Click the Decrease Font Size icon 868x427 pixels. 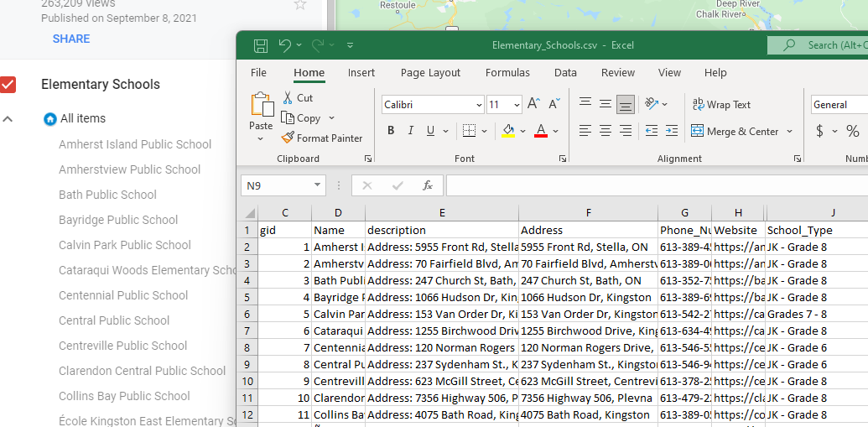pyautogui.click(x=554, y=103)
